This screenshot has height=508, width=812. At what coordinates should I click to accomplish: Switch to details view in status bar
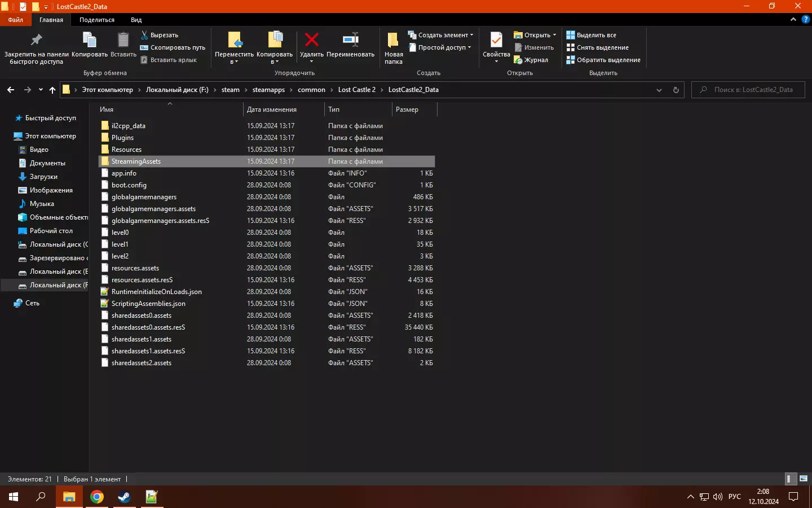pyautogui.click(x=791, y=479)
